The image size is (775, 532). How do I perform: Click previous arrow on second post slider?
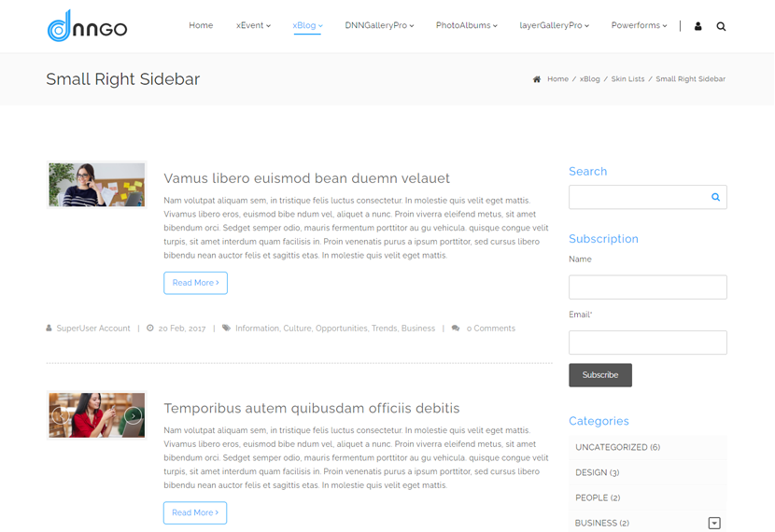pyautogui.click(x=61, y=415)
